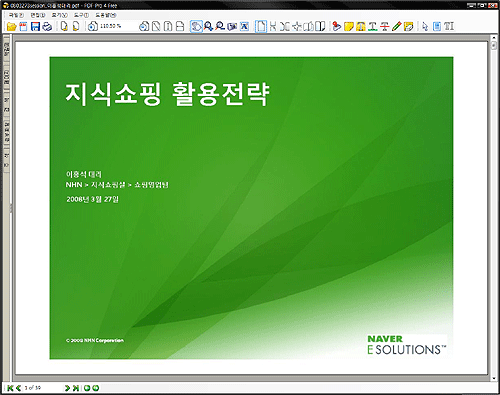Open a file with the yellow folder icon
This screenshot has width=500, height=395.
(x=12, y=27)
